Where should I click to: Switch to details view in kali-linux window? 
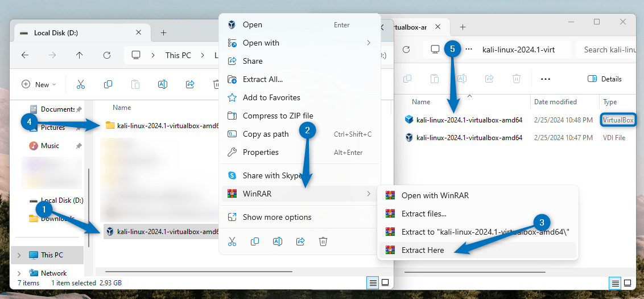615,283
